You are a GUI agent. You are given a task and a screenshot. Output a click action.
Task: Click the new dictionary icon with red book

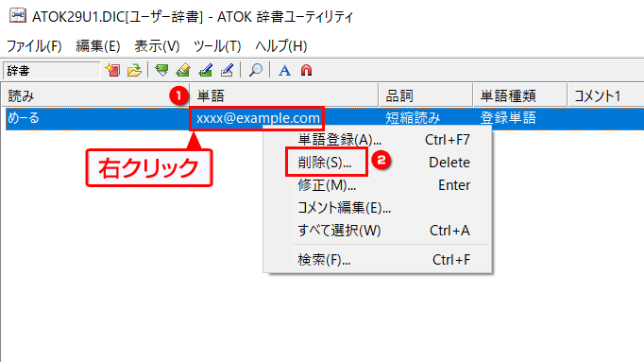[112, 70]
